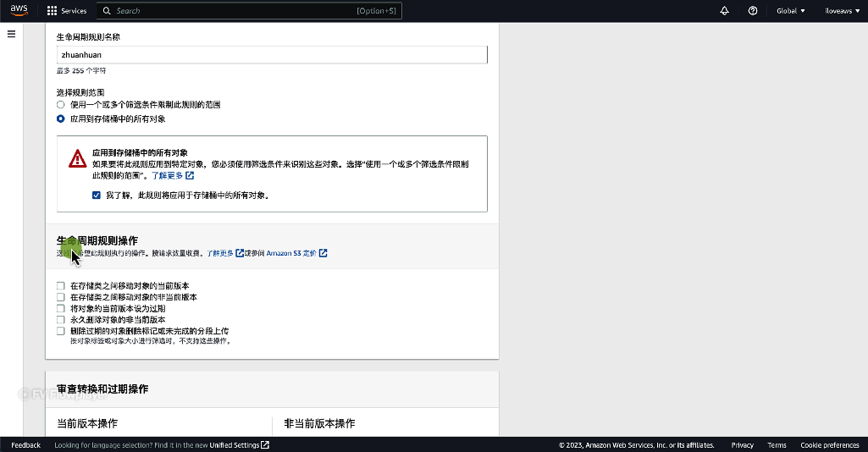Open 了解更多 link in warning box
Viewport: 868px width, 452px height.
(x=167, y=175)
